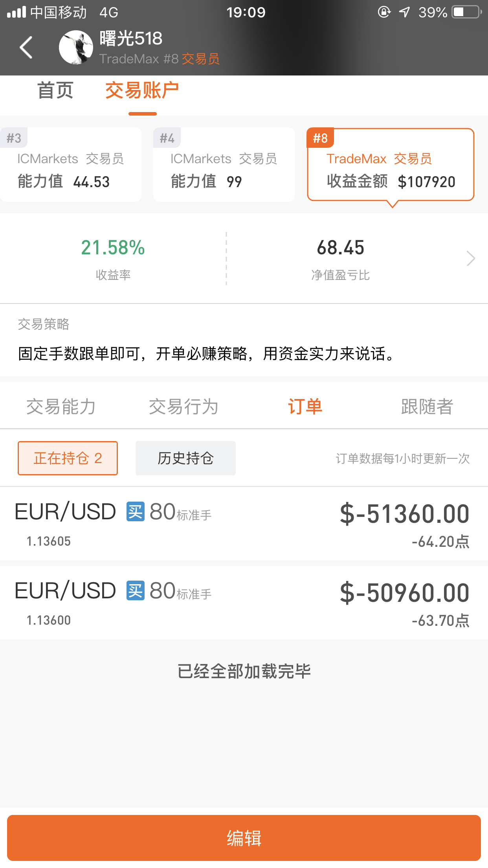Switch to 首页 tab
Screen dimensions: 488x868
(55, 90)
